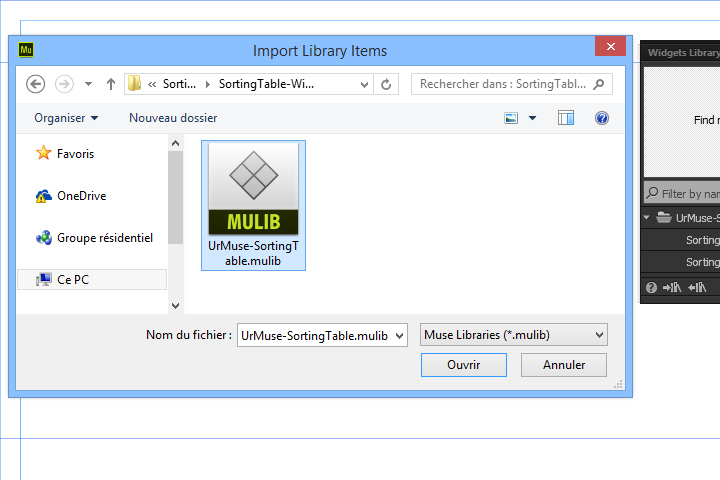
Task: Change view with the view mode icon
Action: (x=511, y=118)
